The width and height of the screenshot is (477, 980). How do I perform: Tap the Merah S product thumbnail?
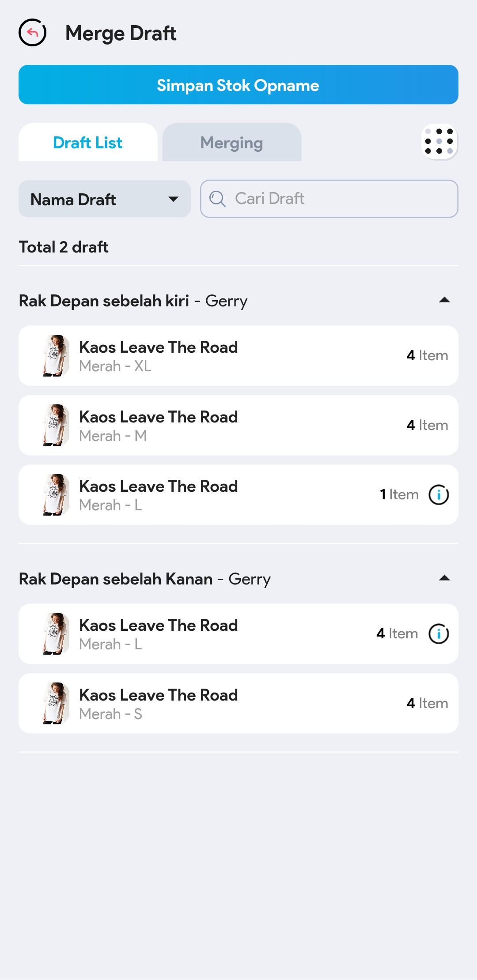(56, 703)
